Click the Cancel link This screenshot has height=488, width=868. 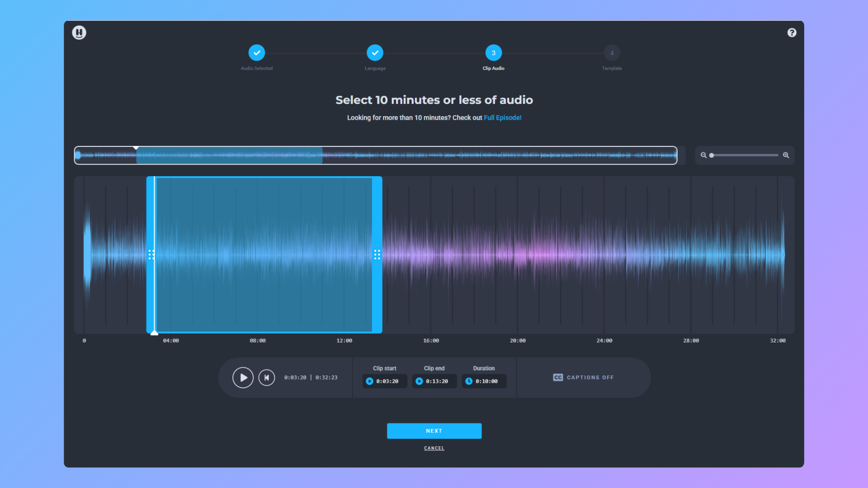click(434, 448)
